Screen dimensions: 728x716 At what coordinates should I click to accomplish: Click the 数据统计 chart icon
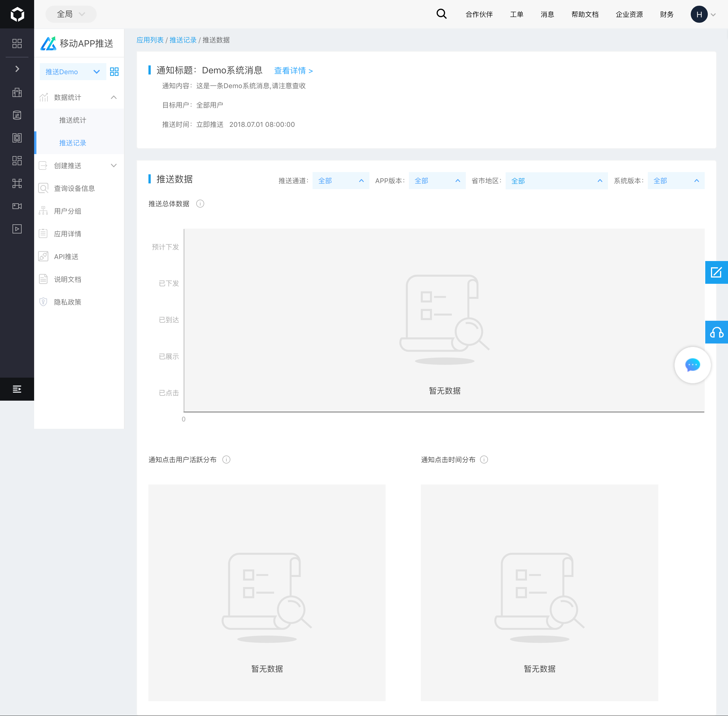tap(44, 98)
